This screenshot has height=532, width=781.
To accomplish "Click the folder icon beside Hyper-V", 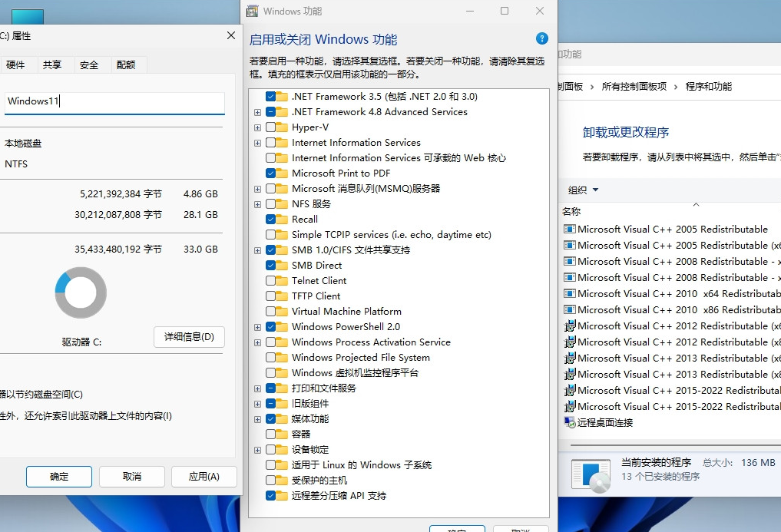I will point(282,127).
